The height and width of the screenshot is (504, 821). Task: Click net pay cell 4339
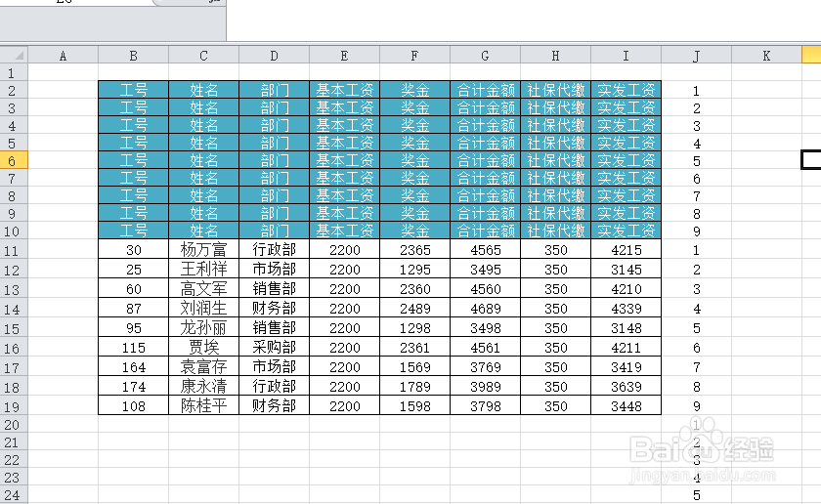click(x=627, y=309)
